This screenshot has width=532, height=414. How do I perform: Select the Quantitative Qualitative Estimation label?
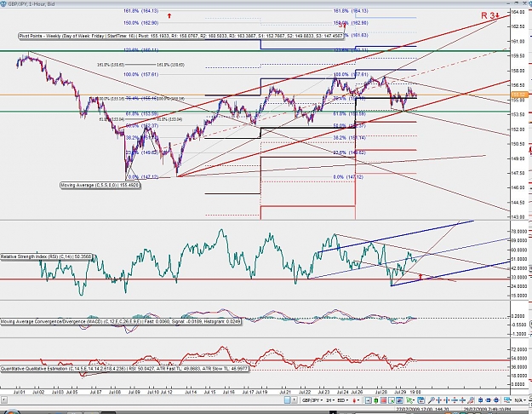[124, 369]
